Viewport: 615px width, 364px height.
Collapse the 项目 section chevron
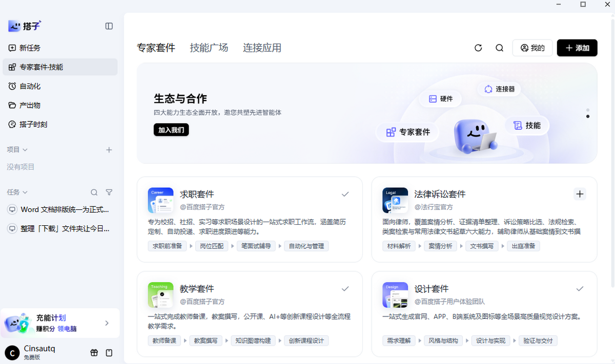point(25,150)
